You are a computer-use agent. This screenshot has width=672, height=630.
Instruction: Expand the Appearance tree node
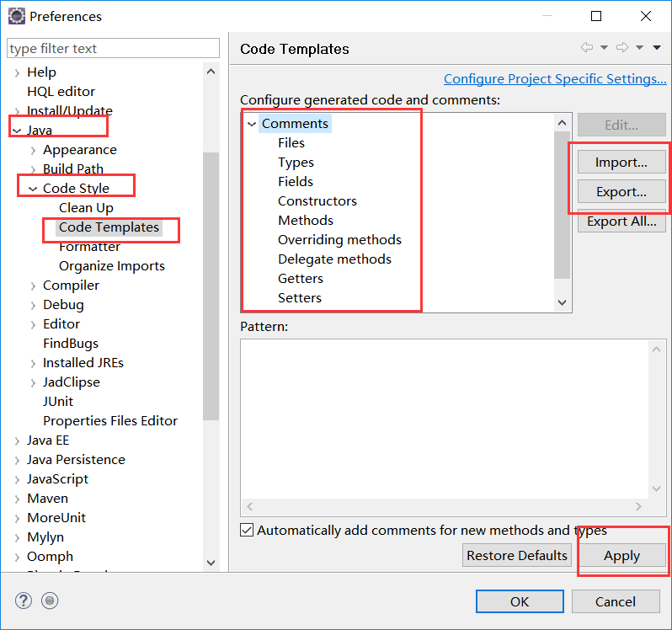point(33,151)
